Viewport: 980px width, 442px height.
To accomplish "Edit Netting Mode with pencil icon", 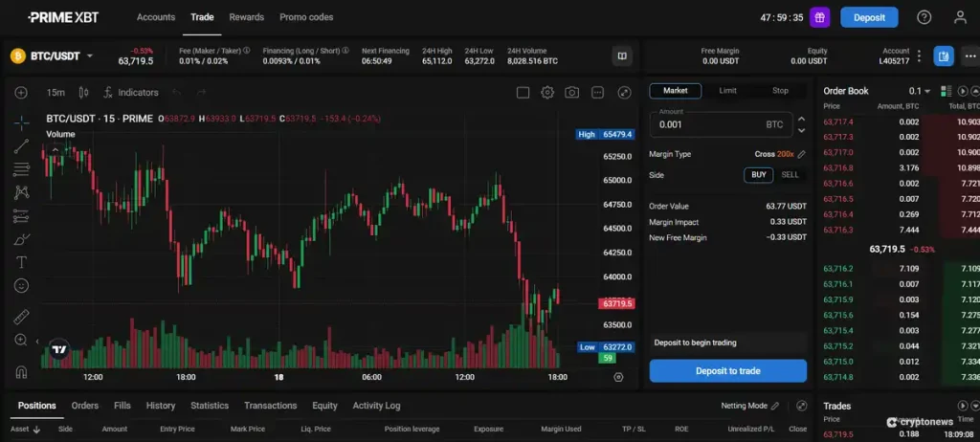I will 775,406.
